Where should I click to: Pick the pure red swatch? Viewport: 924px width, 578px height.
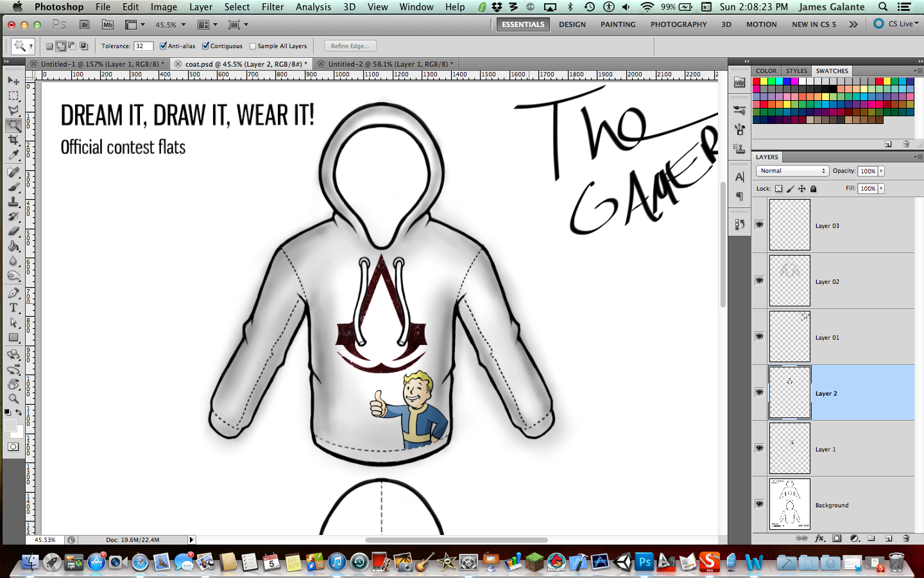(757, 82)
